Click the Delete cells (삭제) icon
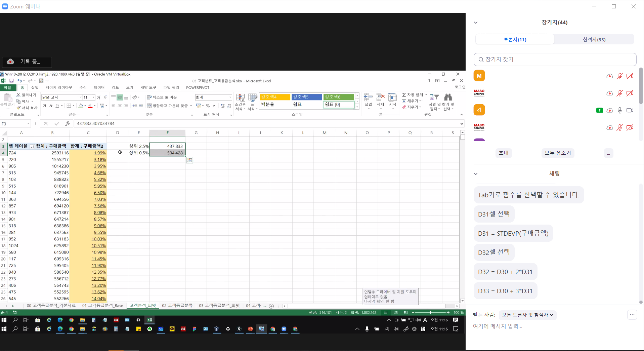Screen dimensions: 644x351 click(380, 98)
